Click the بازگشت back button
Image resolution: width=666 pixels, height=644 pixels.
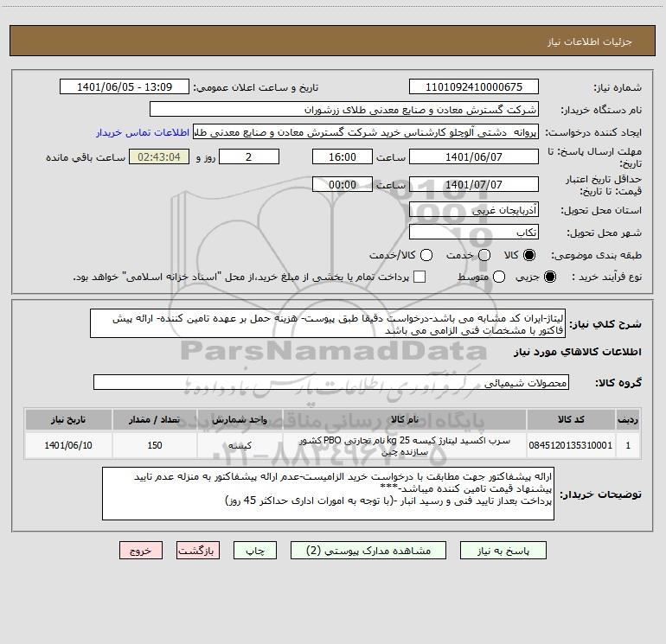[198, 551]
